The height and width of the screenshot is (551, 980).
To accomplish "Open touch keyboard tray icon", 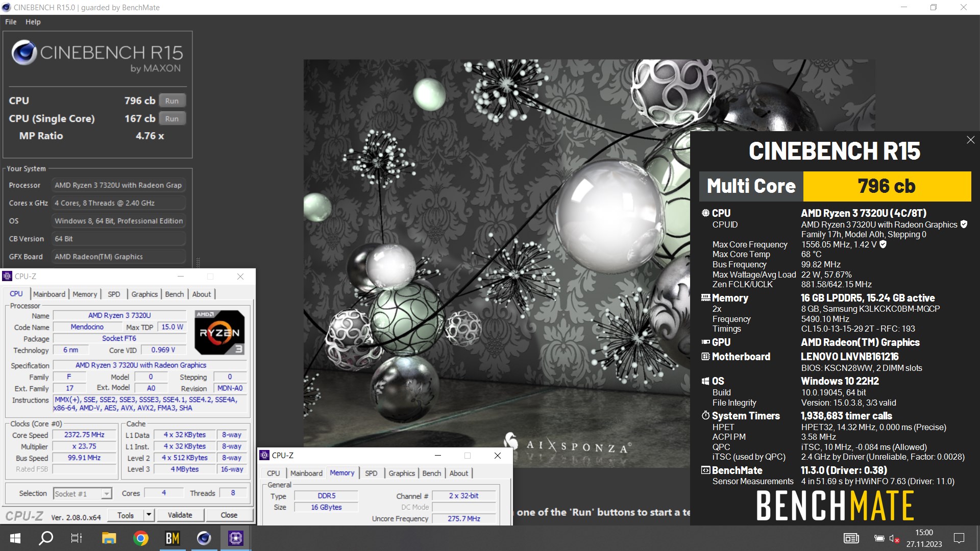I will point(851,538).
